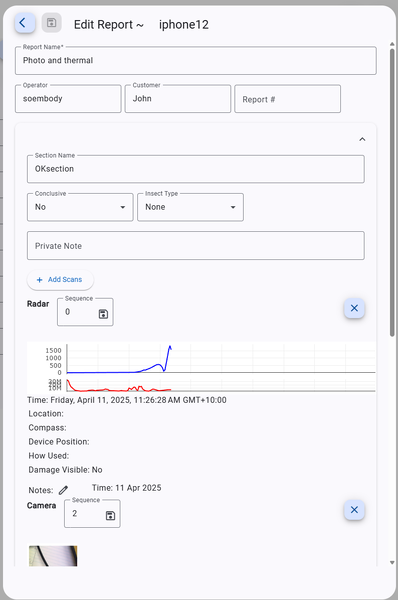Edit the Section Name field

click(196, 169)
